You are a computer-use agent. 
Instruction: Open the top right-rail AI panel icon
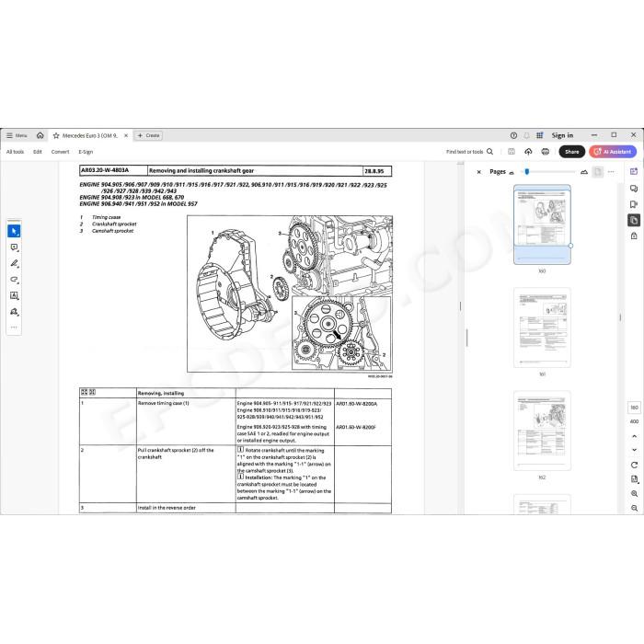(x=634, y=172)
